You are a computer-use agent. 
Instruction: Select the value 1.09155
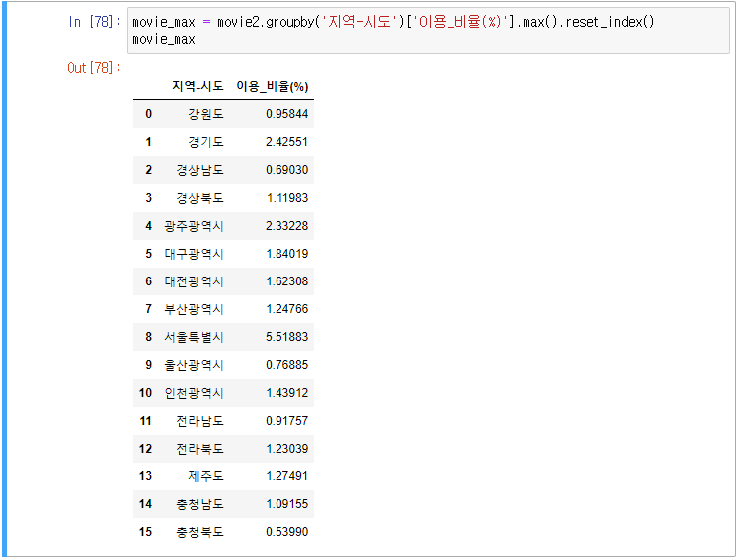[287, 504]
